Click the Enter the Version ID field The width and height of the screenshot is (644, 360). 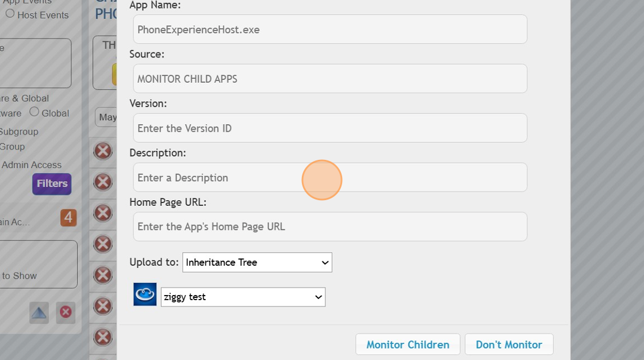point(329,128)
